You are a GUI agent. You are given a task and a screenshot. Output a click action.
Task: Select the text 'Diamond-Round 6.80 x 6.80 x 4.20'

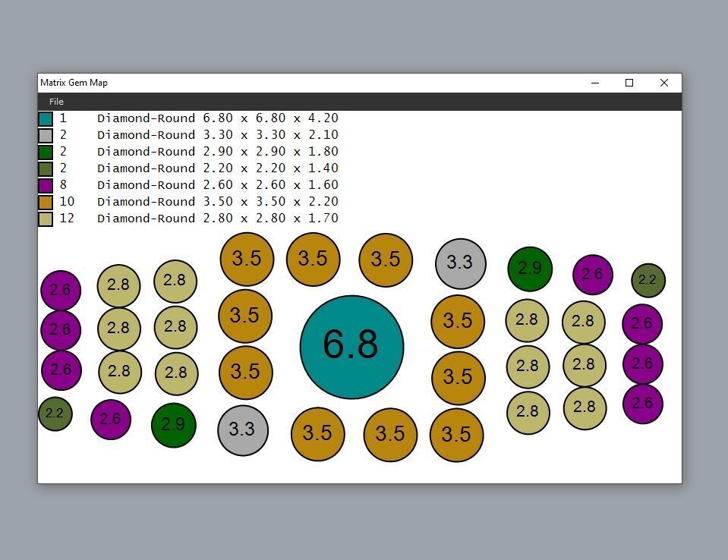click(x=218, y=118)
